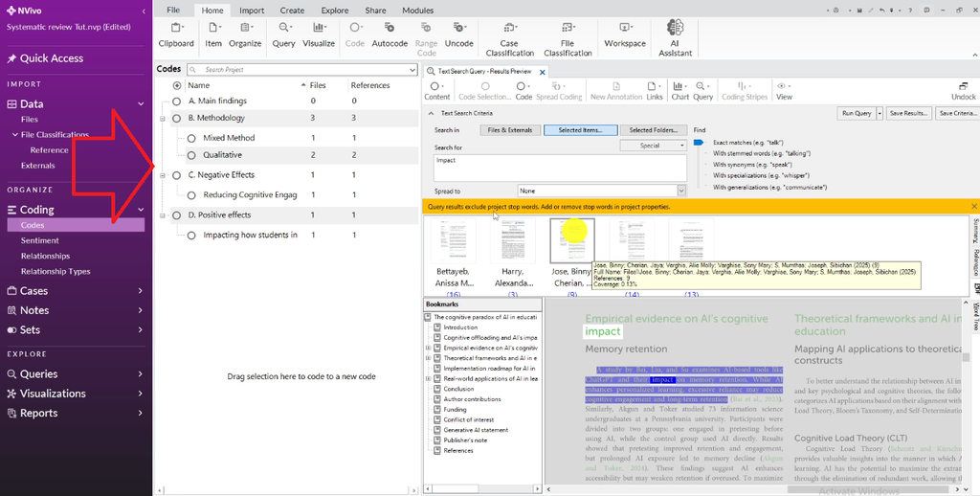Open Chart in results toolbar
980x496 pixels.
tap(680, 91)
